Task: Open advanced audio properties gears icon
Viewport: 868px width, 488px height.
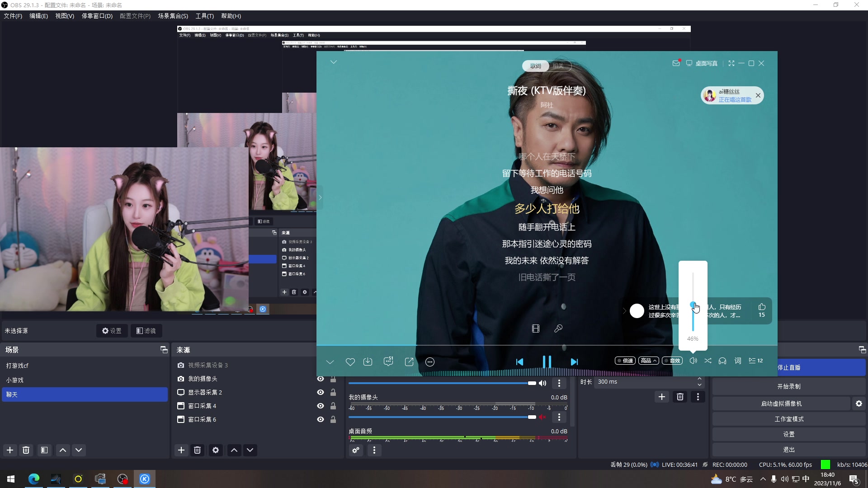Action: pyautogui.click(x=356, y=450)
